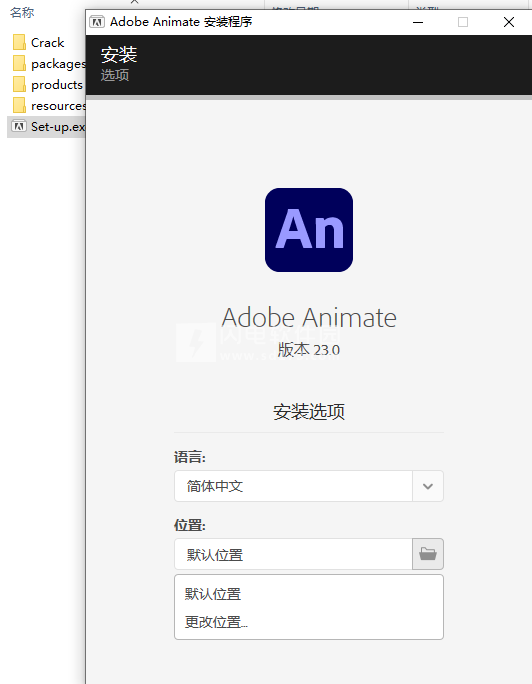532x684 pixels.
Task: Click the Set-up.exe file icon
Action: point(19,127)
